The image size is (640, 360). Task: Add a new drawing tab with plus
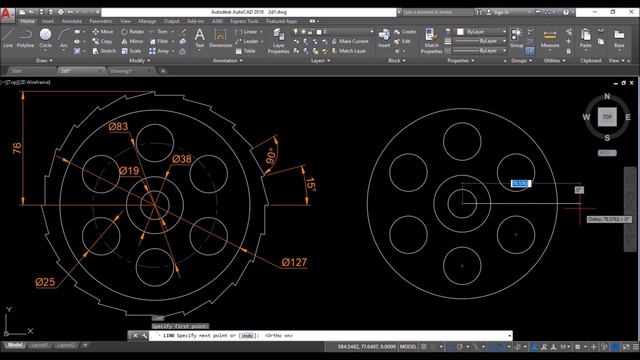coord(163,71)
